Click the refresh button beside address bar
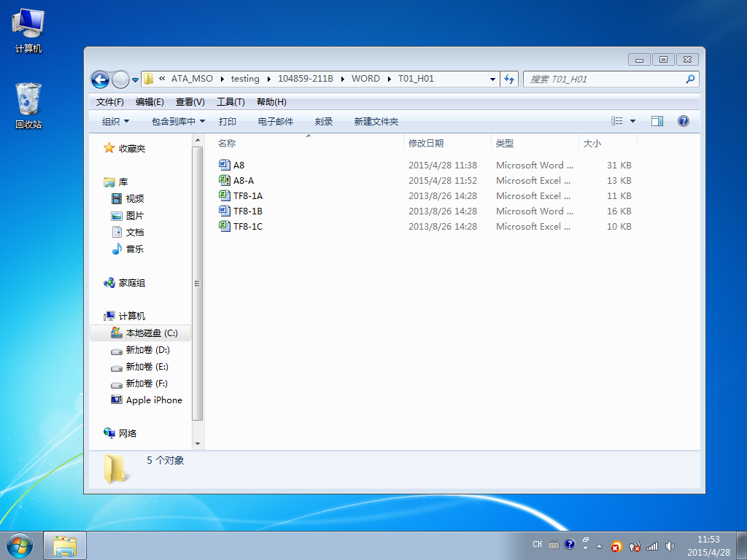This screenshot has height=560, width=747. tap(509, 79)
